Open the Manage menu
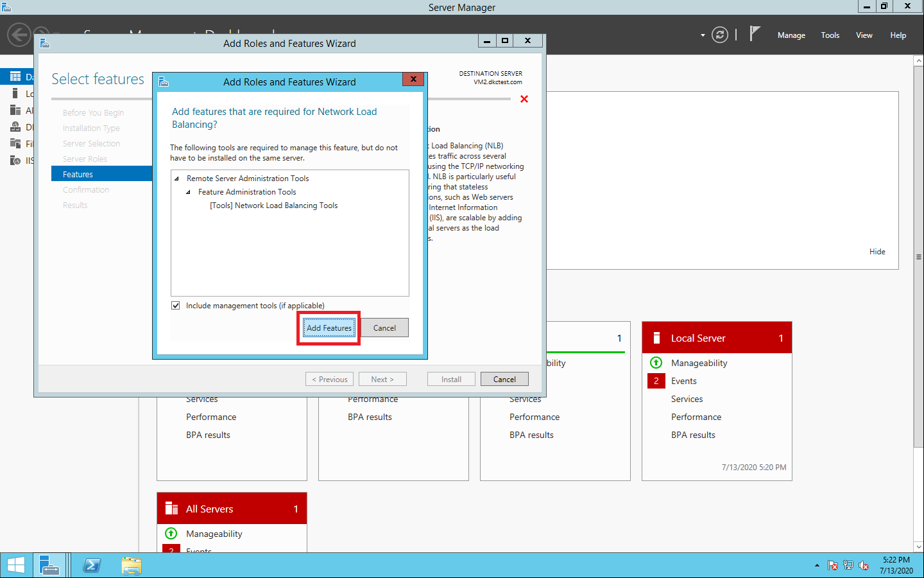 point(791,35)
